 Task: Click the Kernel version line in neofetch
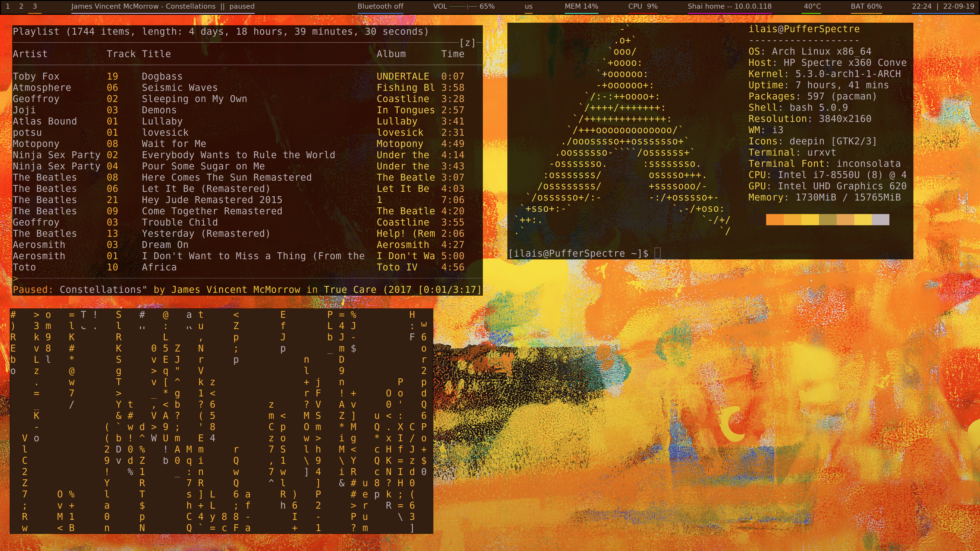824,74
